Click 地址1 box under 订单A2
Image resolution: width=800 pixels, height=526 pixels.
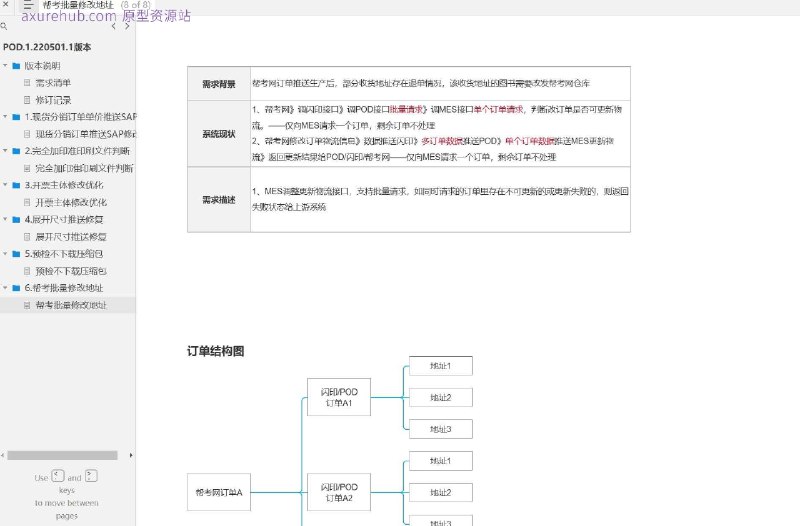(441, 461)
